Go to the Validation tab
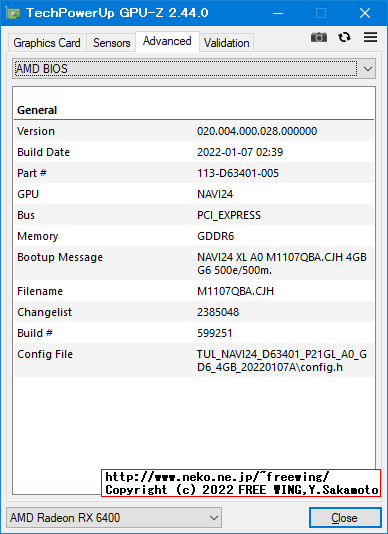The width and height of the screenshot is (388, 534). 227,43
